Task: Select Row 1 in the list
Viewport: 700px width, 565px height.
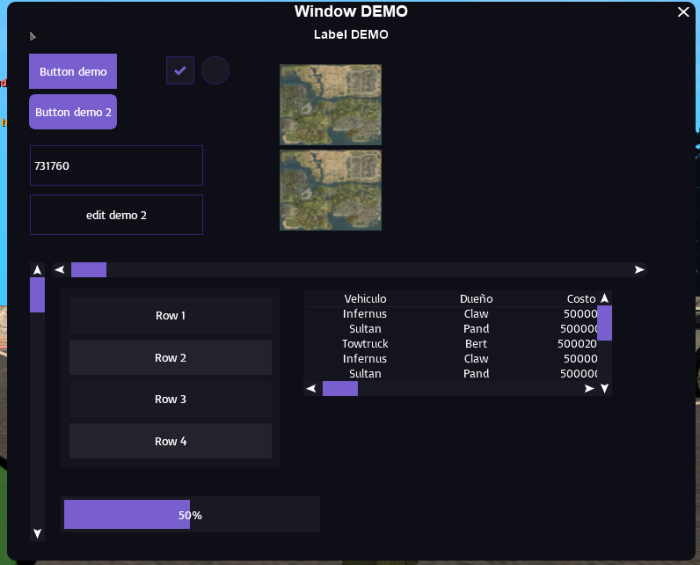Action: [170, 316]
